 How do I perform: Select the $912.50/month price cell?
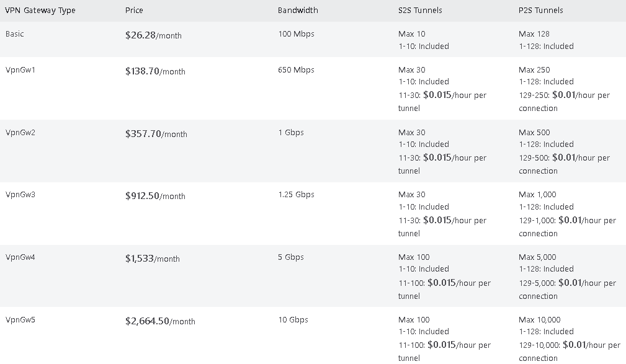pyautogui.click(x=155, y=196)
